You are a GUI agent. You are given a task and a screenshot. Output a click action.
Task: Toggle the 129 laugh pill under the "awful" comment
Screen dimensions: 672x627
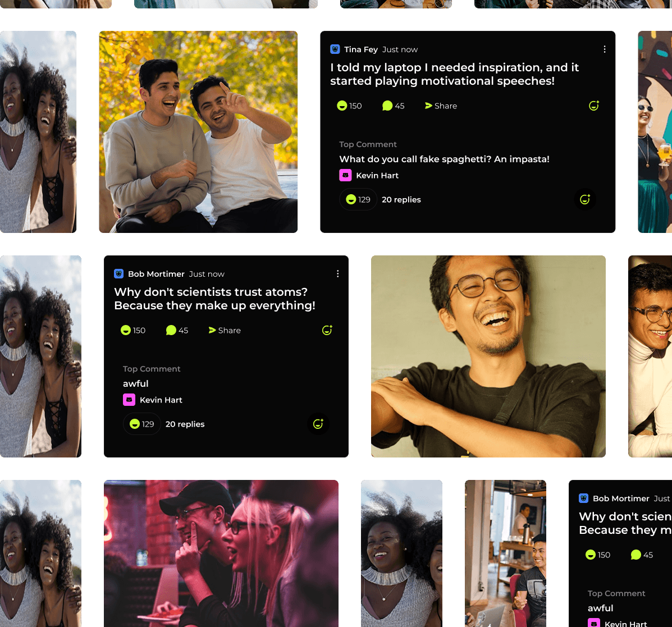point(142,424)
